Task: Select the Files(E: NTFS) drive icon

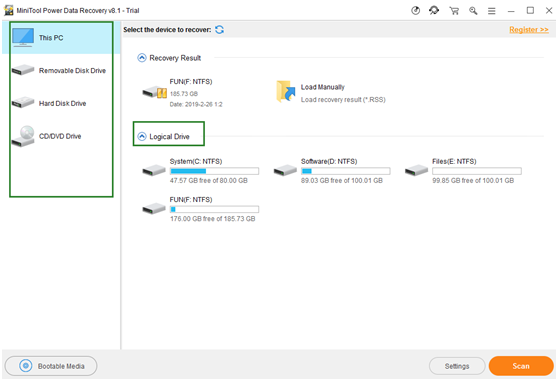Action: pos(416,170)
